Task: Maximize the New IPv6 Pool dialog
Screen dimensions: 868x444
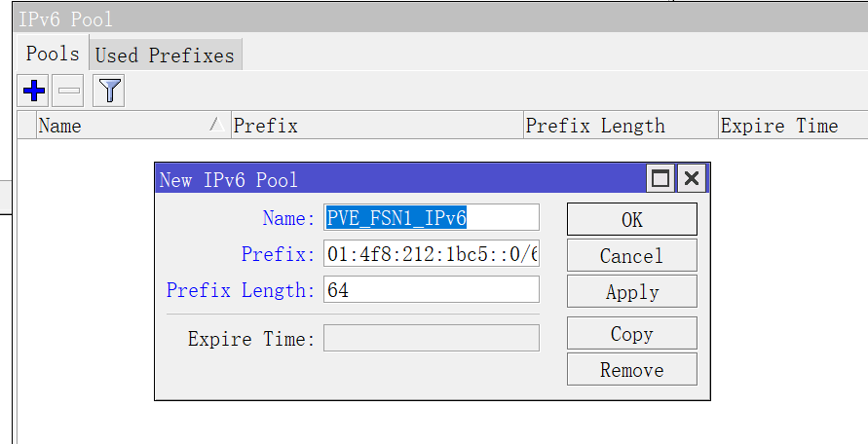Action: pyautogui.click(x=660, y=179)
